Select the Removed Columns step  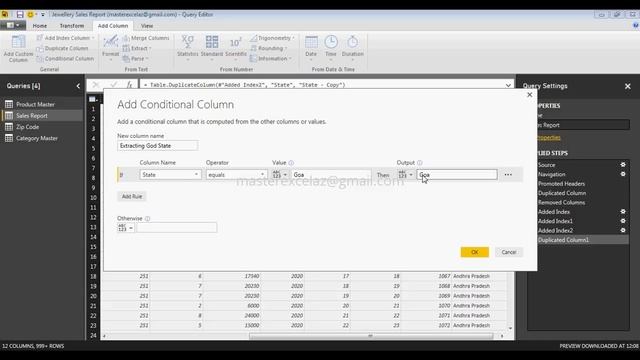[x=561, y=202]
